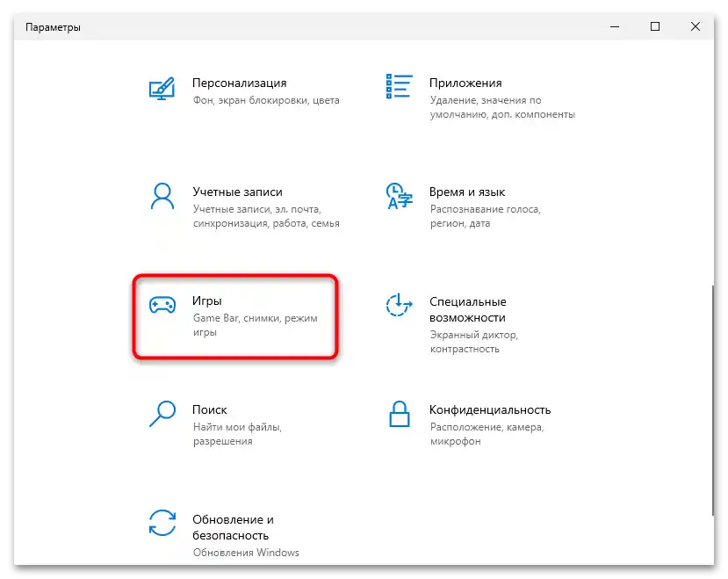
Task: Minimize the Параметры window
Action: [x=612, y=26]
